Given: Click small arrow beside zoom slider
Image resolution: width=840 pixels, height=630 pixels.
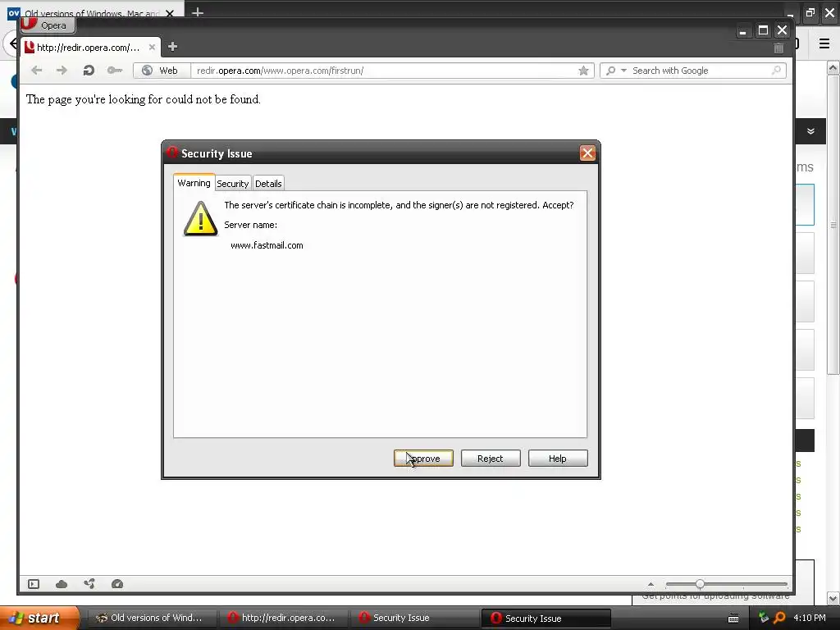Looking at the screenshot, I should pos(651,584).
